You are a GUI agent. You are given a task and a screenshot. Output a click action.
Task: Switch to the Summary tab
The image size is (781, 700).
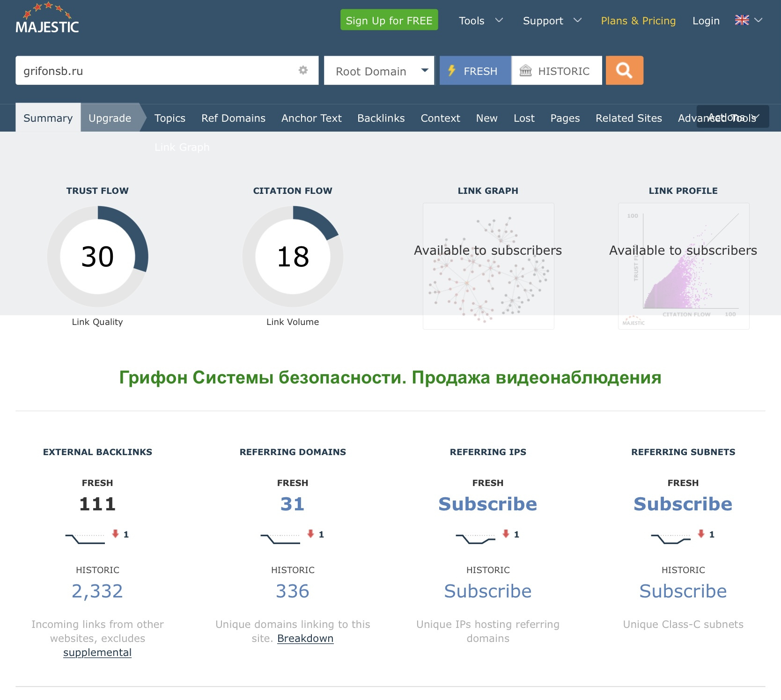point(48,118)
